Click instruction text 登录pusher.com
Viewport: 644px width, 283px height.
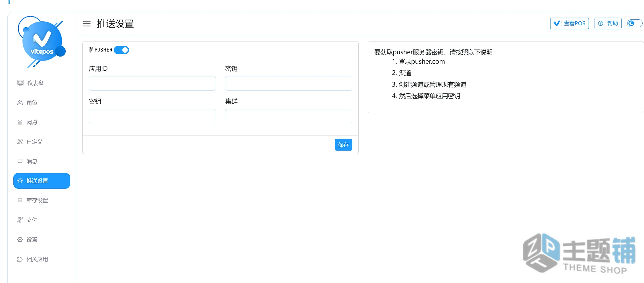point(422,61)
